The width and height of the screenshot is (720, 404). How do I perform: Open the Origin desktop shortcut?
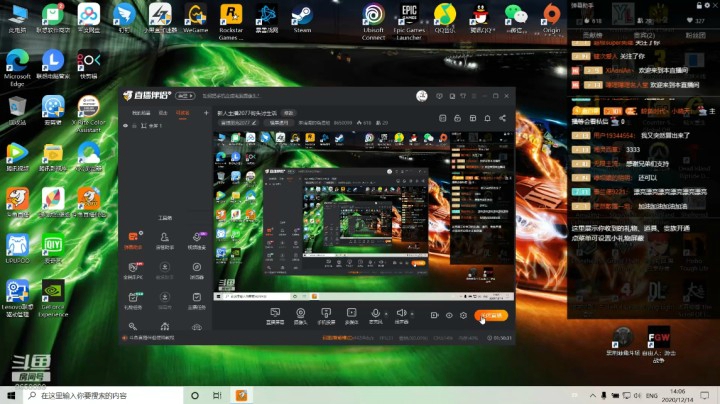tap(551, 19)
